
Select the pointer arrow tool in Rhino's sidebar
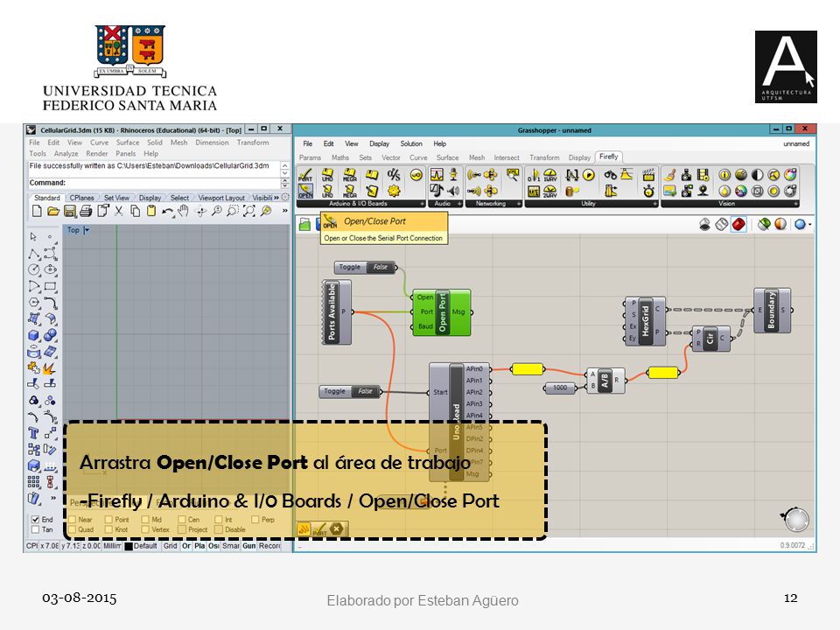pos(33,236)
